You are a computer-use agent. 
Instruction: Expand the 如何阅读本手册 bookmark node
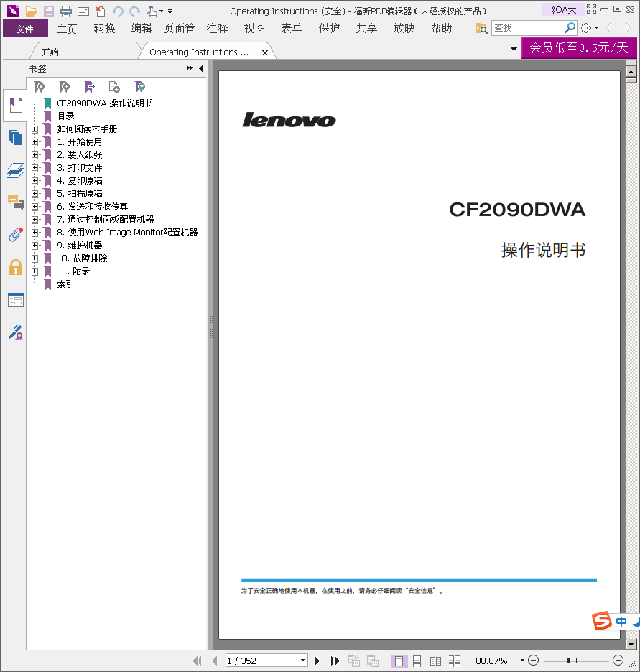(34, 129)
